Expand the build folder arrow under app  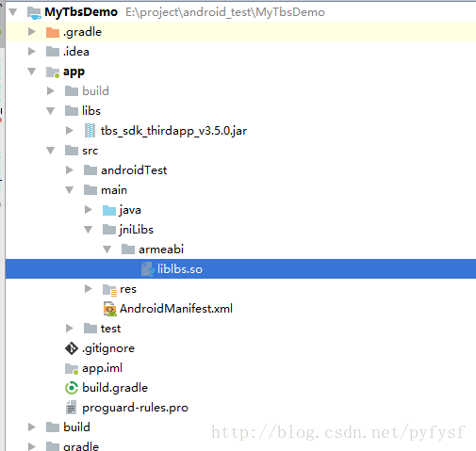[x=50, y=91]
